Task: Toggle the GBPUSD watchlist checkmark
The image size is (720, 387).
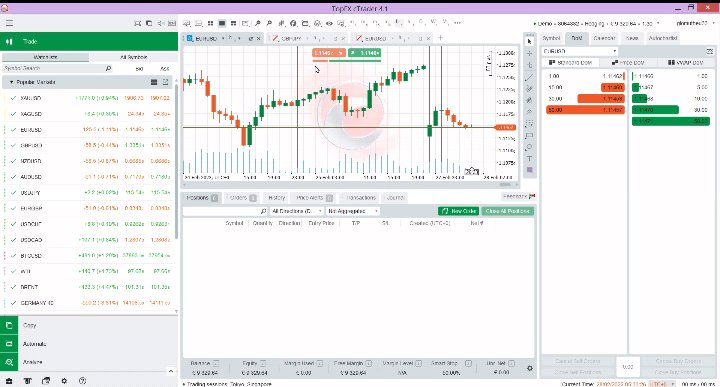Action: [x=13, y=146]
